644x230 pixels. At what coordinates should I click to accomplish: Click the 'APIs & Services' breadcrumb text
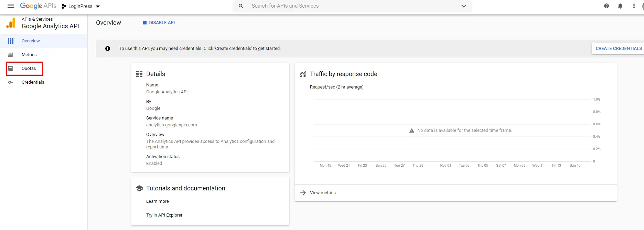click(x=37, y=19)
